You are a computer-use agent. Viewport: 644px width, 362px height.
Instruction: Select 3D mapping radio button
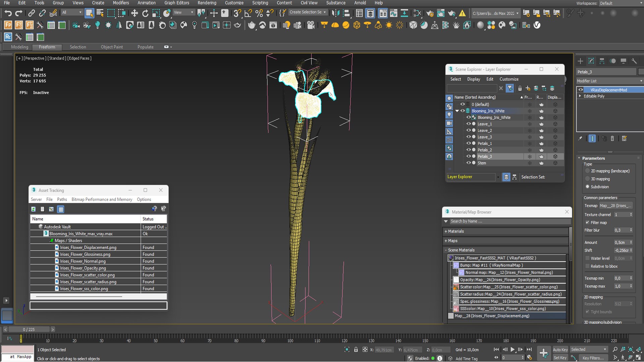[x=587, y=179]
